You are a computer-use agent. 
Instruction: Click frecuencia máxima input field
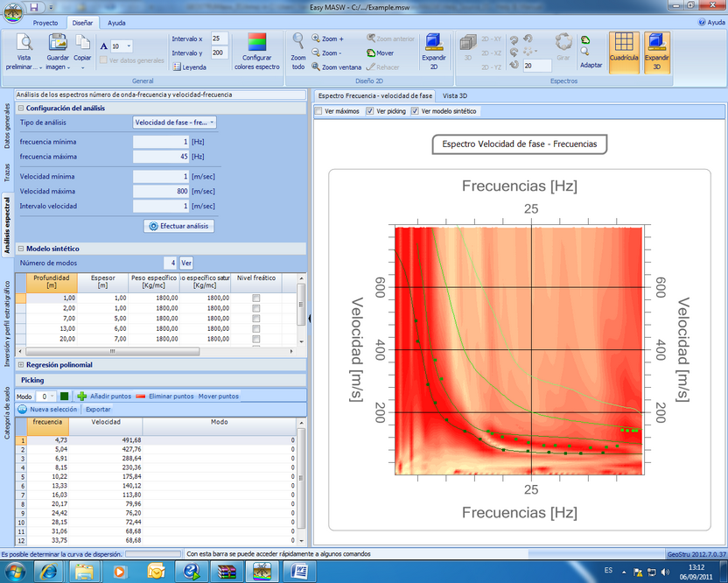(x=161, y=157)
